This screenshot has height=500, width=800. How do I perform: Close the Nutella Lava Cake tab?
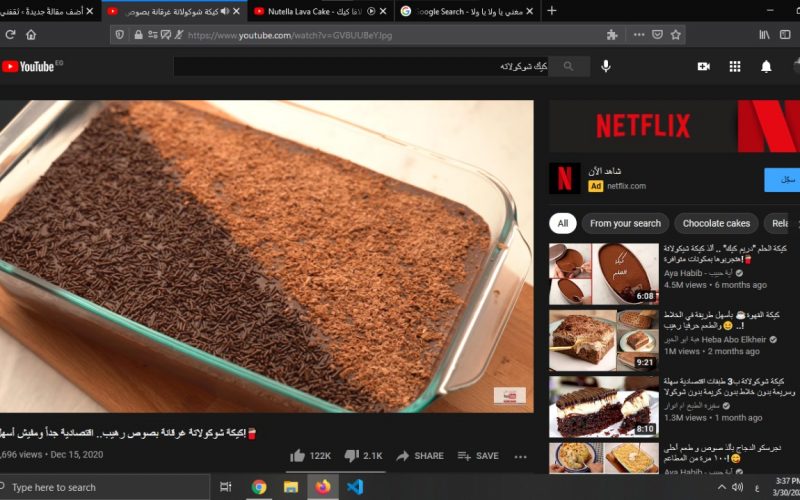(383, 11)
